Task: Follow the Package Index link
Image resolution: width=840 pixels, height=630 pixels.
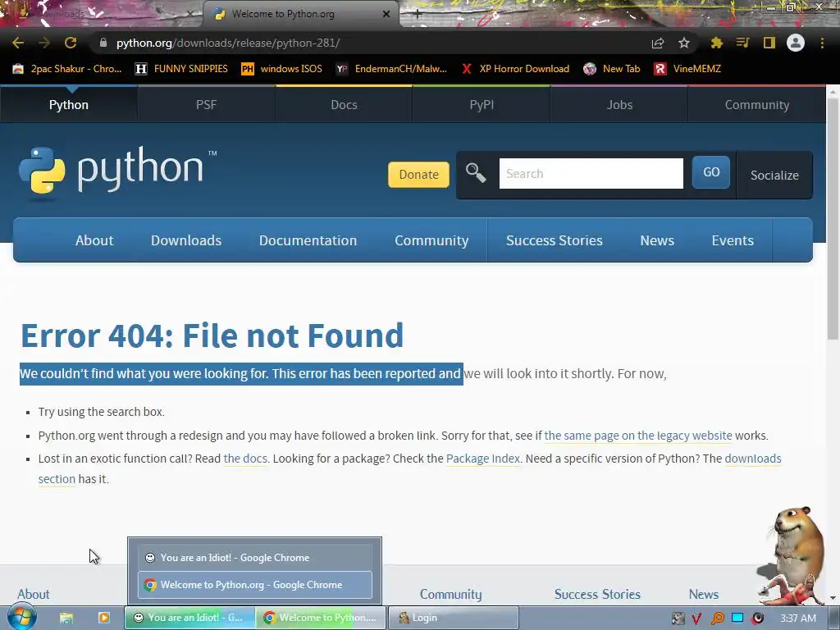Action: (482, 459)
